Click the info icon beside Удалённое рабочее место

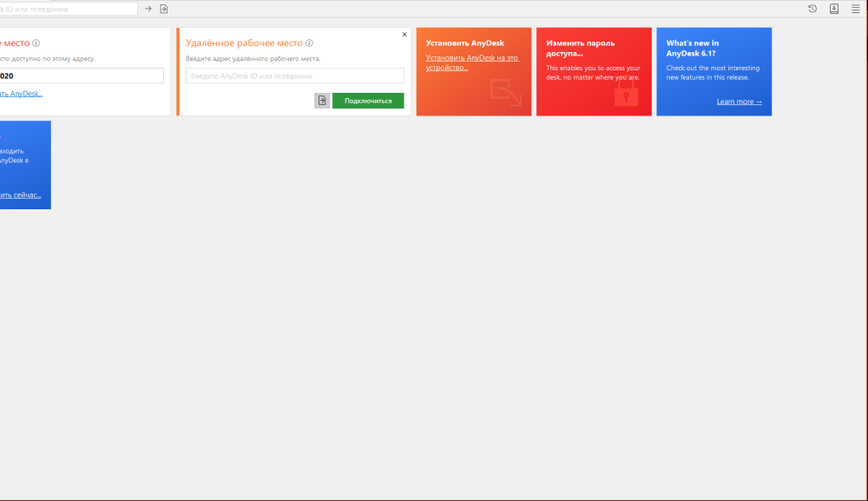click(x=310, y=43)
